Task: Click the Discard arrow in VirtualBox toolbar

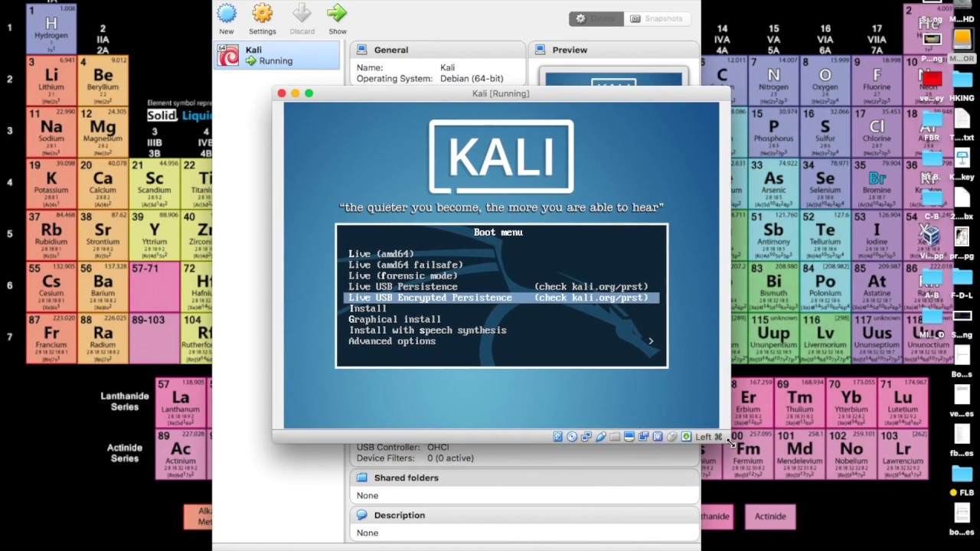Action: pyautogui.click(x=302, y=13)
